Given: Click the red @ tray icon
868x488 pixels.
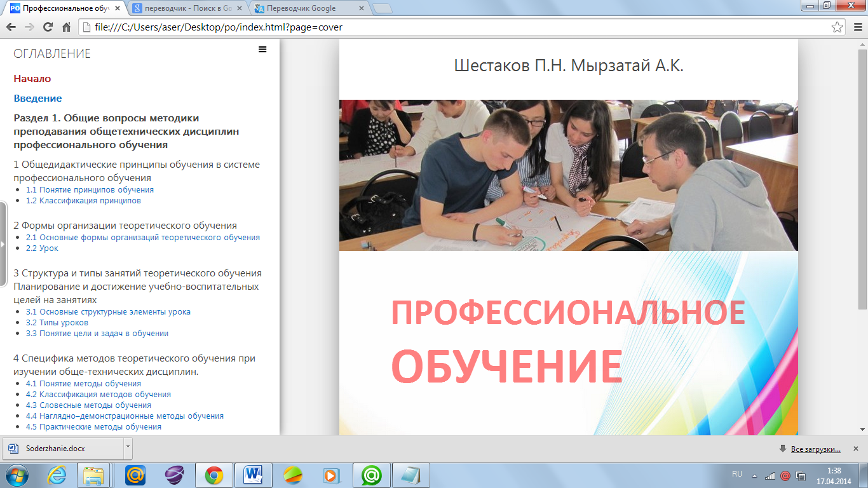Looking at the screenshot, I should click(785, 475).
